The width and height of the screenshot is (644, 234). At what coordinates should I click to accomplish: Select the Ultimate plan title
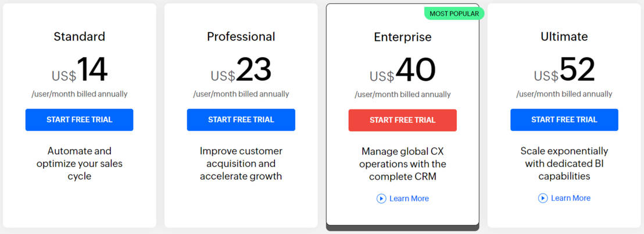click(x=564, y=37)
